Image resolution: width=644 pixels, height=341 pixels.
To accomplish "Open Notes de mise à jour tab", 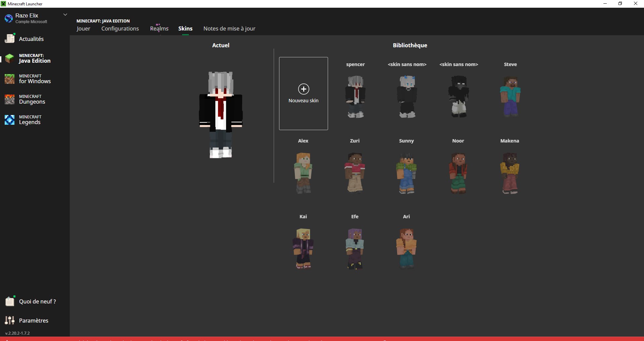I will 229,29.
